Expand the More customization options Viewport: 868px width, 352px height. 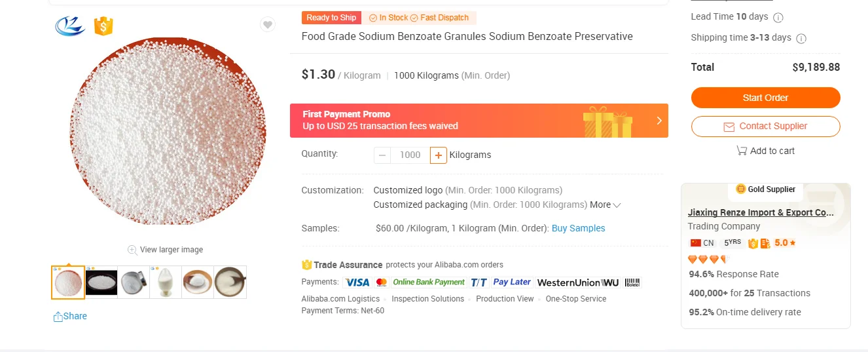coord(605,205)
